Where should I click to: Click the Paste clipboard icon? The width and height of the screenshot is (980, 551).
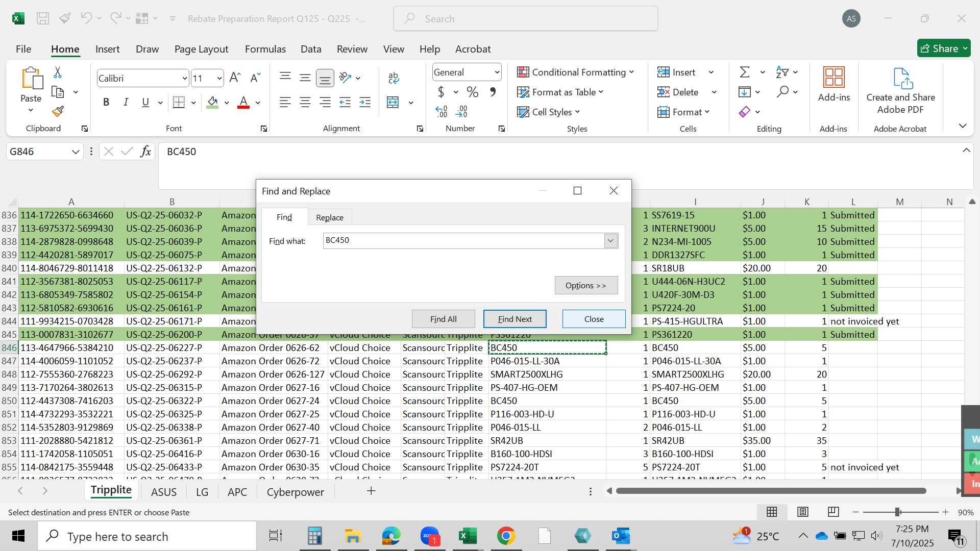[32, 79]
